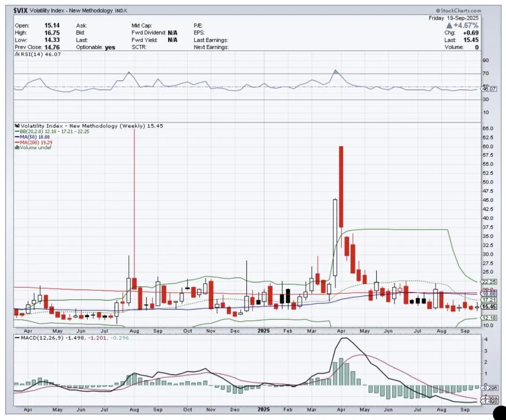Click the Next Earnings: label
This screenshot has height=420, width=506.
click(x=211, y=47)
